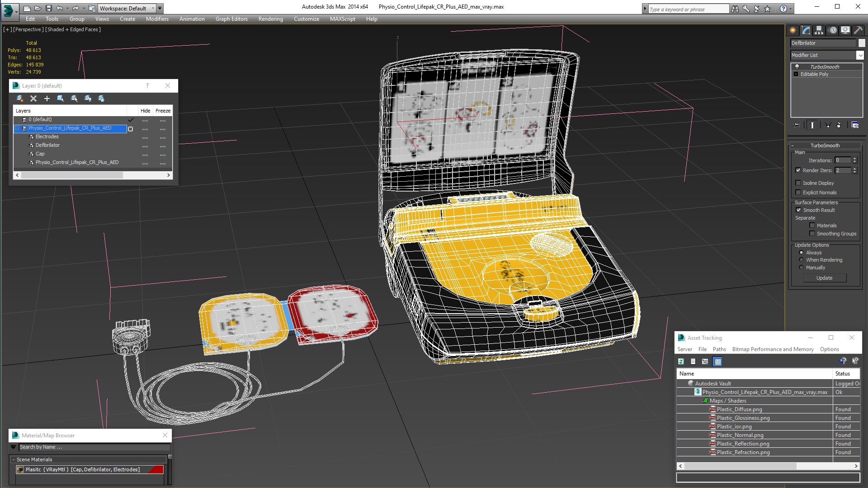The width and height of the screenshot is (868, 488).
Task: Open the quick access toolbar customize arrow
Action: tap(160, 8)
